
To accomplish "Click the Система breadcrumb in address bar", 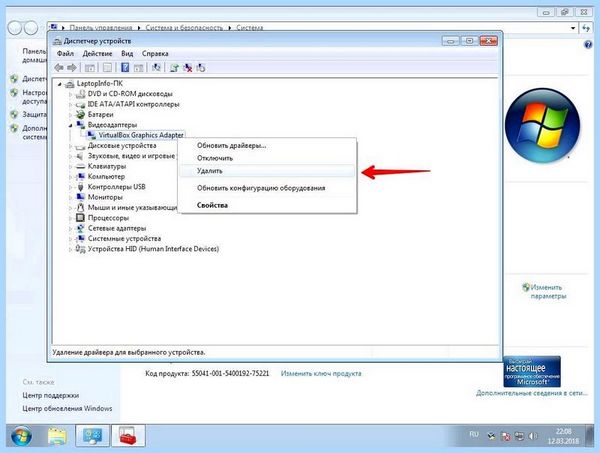I will [249, 28].
